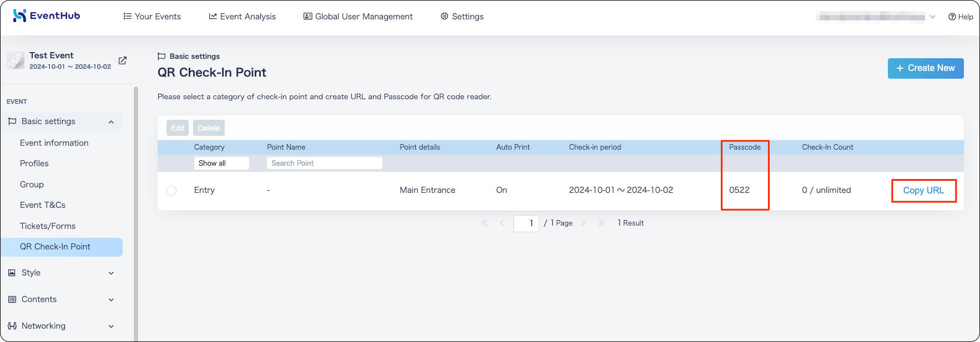This screenshot has height=342, width=980.
Task: Click the 0 / unlimited count
Action: pos(826,190)
